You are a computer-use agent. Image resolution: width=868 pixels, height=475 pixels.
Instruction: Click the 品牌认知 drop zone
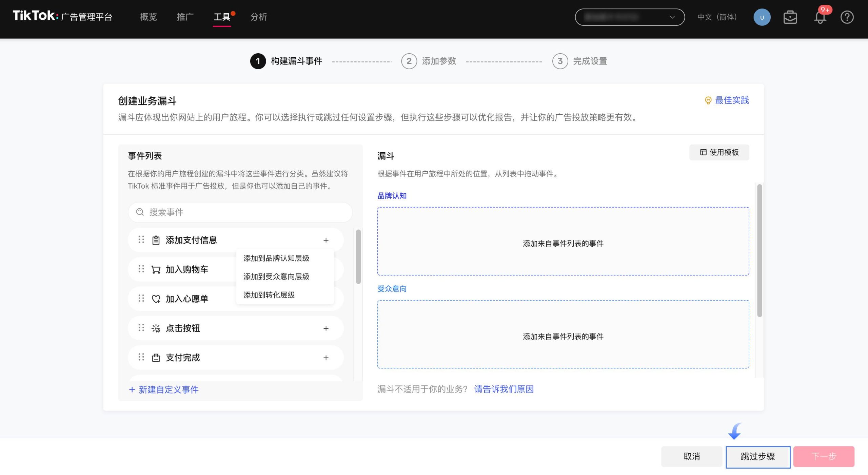563,241
